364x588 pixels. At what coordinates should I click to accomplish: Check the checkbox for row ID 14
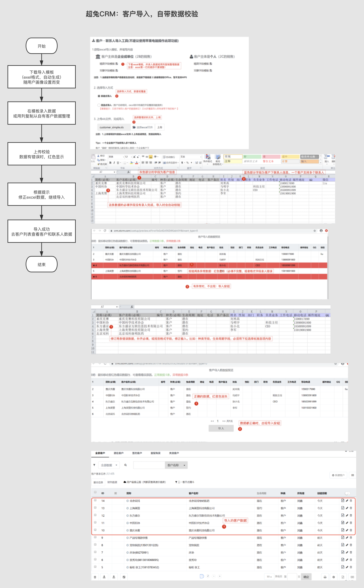[x=95, y=500]
